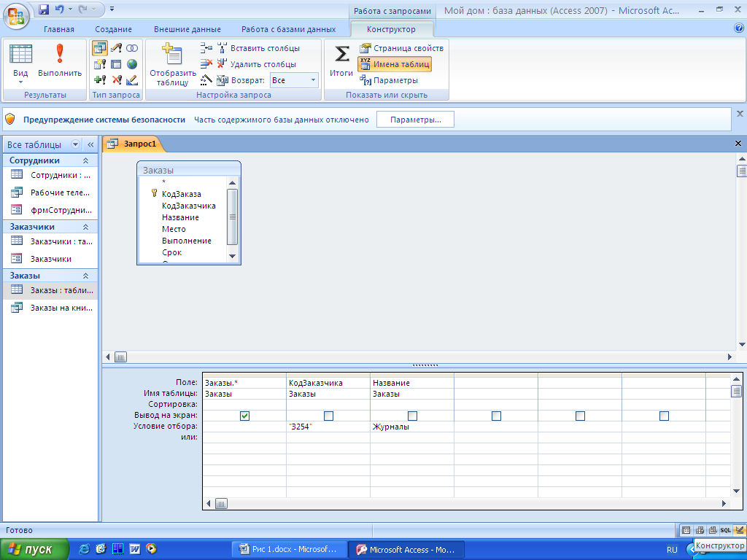This screenshot has width=747, height=560.
Task: Click Удалить столбцы button
Action: (257, 64)
